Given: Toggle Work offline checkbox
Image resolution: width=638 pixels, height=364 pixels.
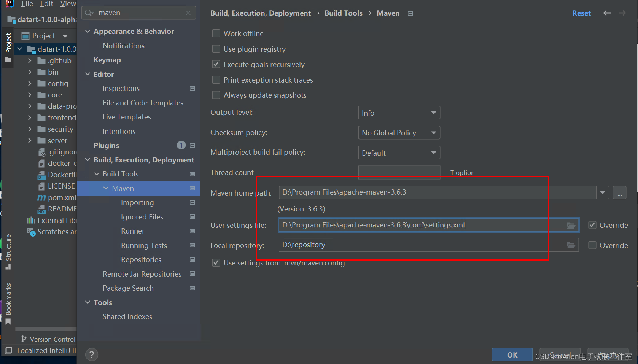Looking at the screenshot, I should tap(216, 33).
